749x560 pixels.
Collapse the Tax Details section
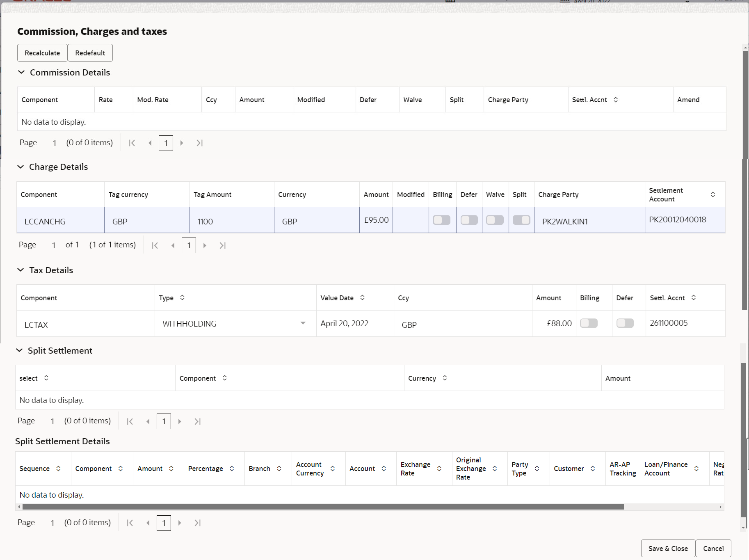pyautogui.click(x=21, y=270)
